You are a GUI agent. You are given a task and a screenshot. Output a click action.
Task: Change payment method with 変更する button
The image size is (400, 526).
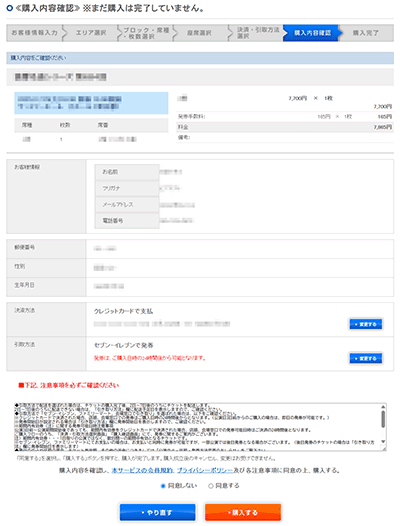coord(365,324)
